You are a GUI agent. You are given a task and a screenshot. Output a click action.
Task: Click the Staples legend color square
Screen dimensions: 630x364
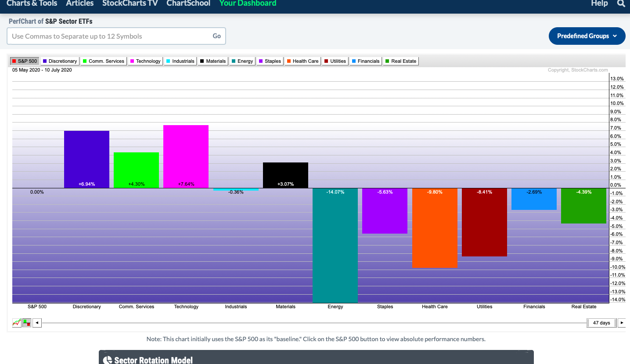(260, 61)
